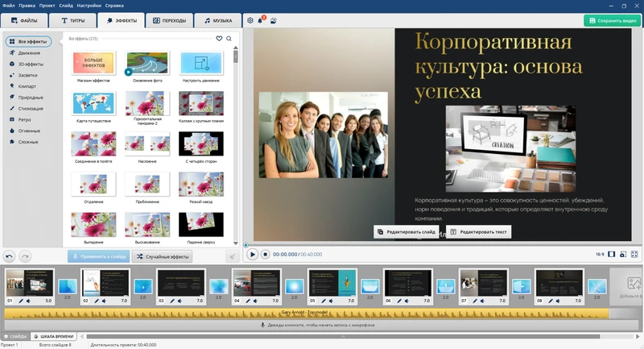
Task: Open the Правка menu
Action: (x=27, y=6)
